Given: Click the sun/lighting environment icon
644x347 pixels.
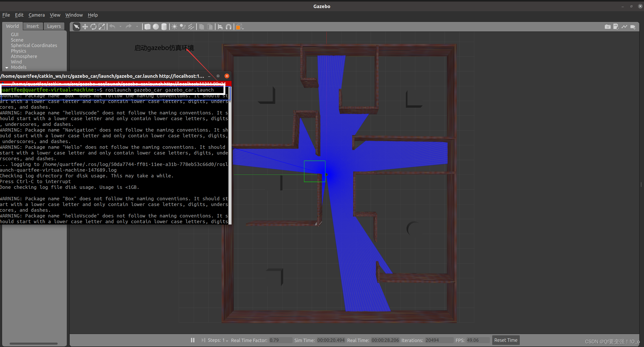Looking at the screenshot, I should (174, 27).
